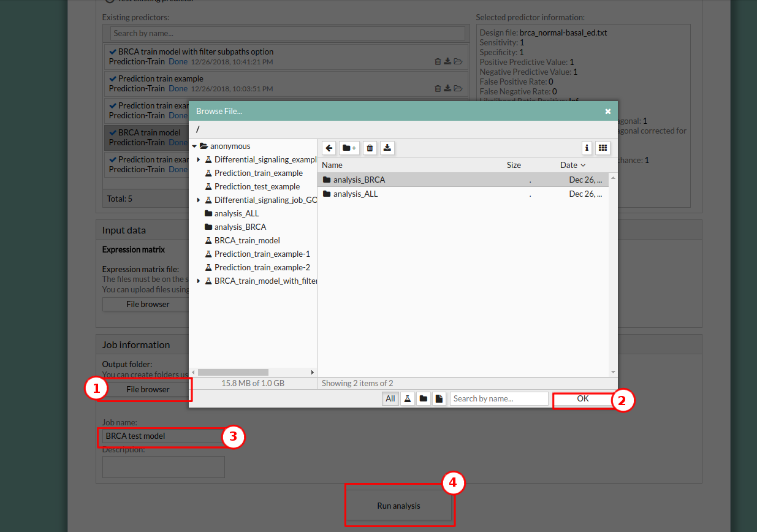Click the Run analysis button

point(398,506)
